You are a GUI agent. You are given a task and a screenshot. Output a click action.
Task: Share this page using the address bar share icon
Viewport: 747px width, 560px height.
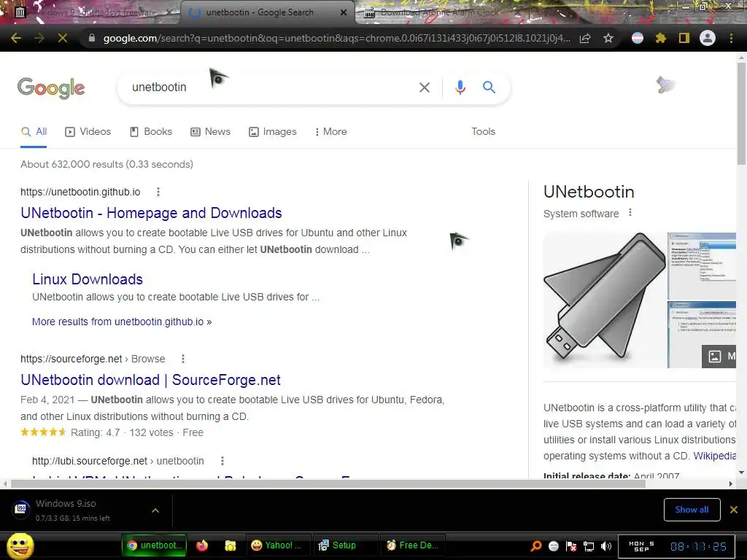585,38
